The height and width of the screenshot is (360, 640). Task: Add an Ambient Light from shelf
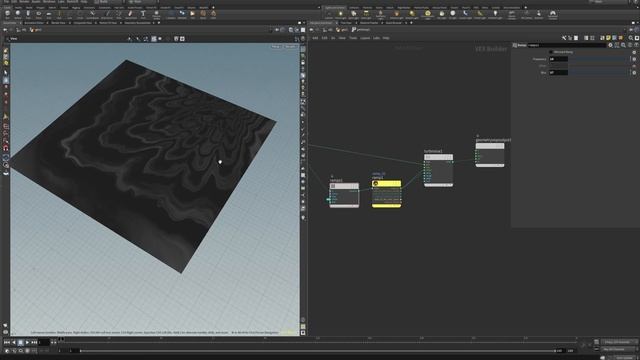(495, 15)
